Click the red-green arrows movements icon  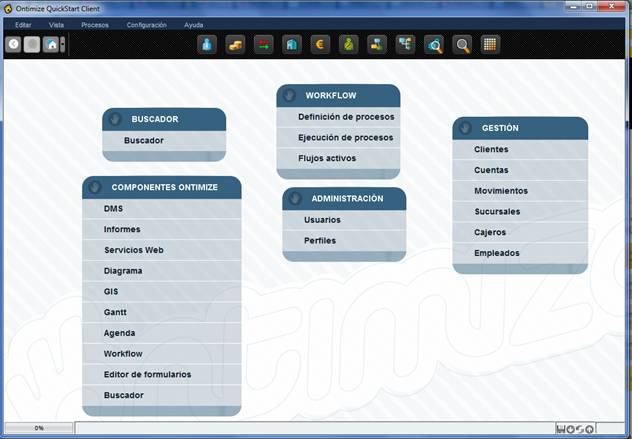[263, 44]
